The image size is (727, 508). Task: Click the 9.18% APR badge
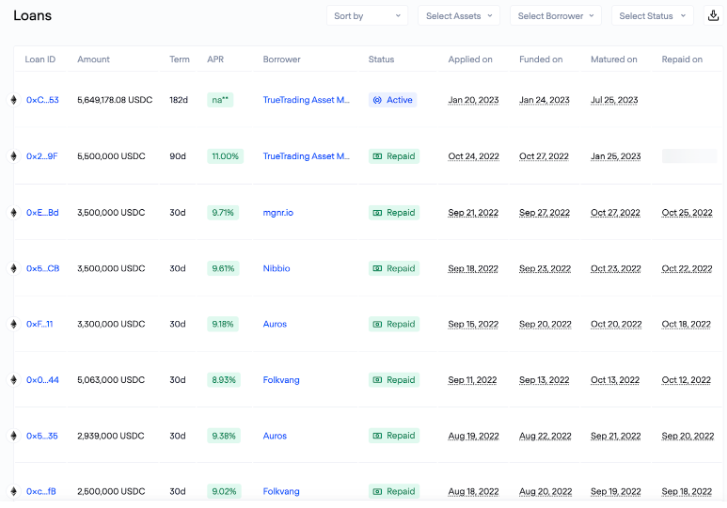coord(223,324)
